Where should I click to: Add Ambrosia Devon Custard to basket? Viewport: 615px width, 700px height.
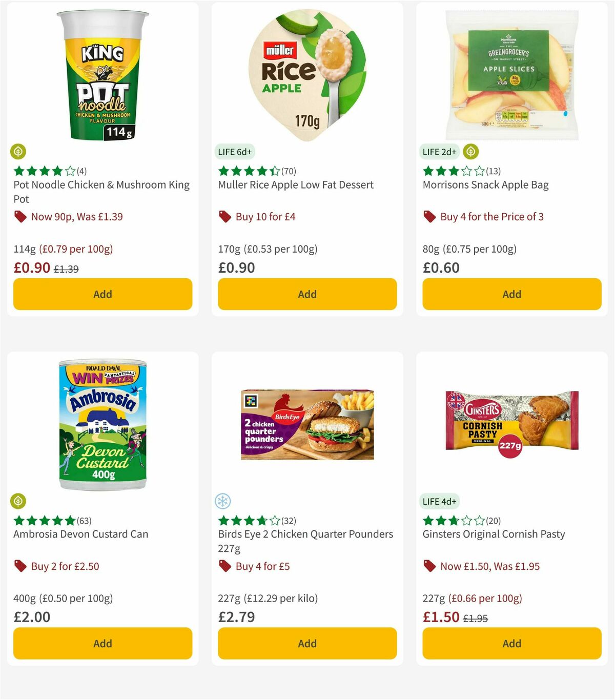coord(102,643)
